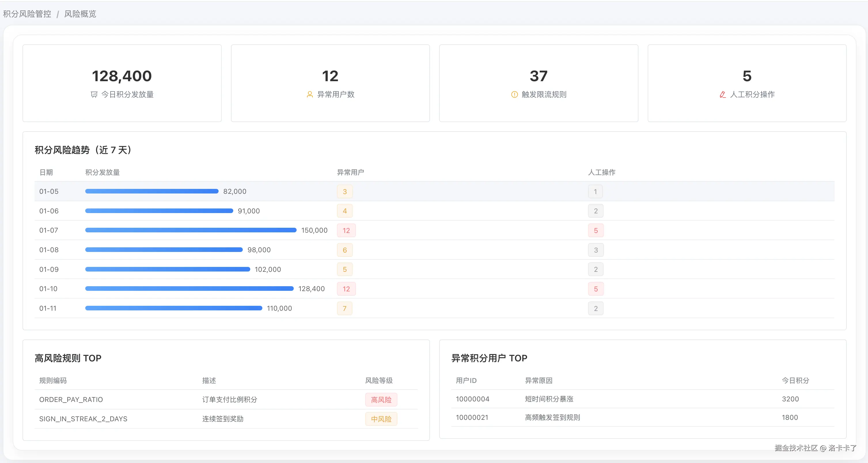The image size is (868, 463).
Task: Click 风险概览 breadcrumb item
Action: pyautogui.click(x=80, y=14)
